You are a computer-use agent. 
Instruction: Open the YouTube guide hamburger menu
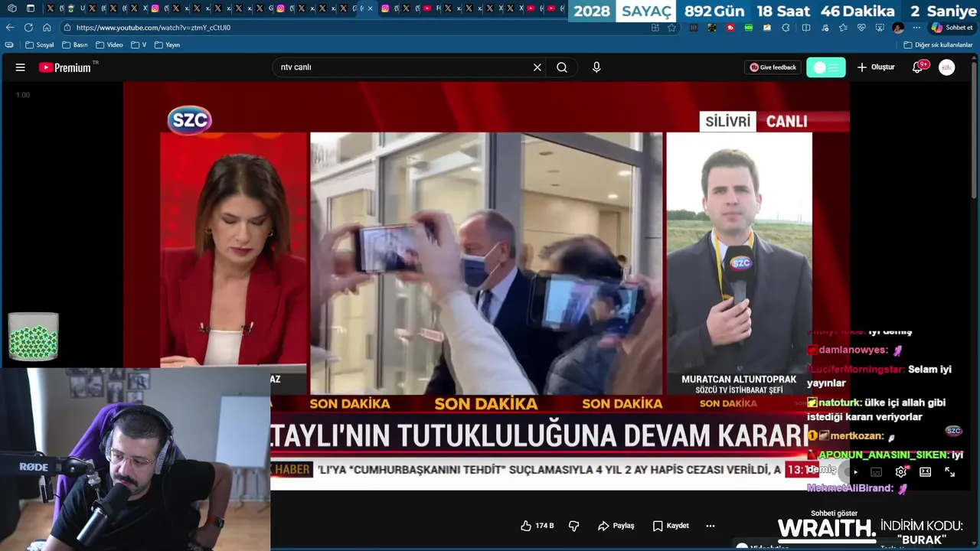[21, 67]
